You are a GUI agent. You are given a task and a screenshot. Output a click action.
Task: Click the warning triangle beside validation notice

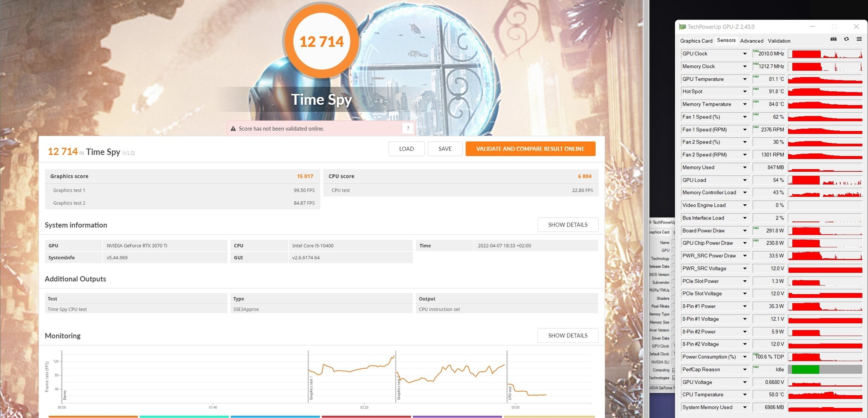(x=233, y=129)
